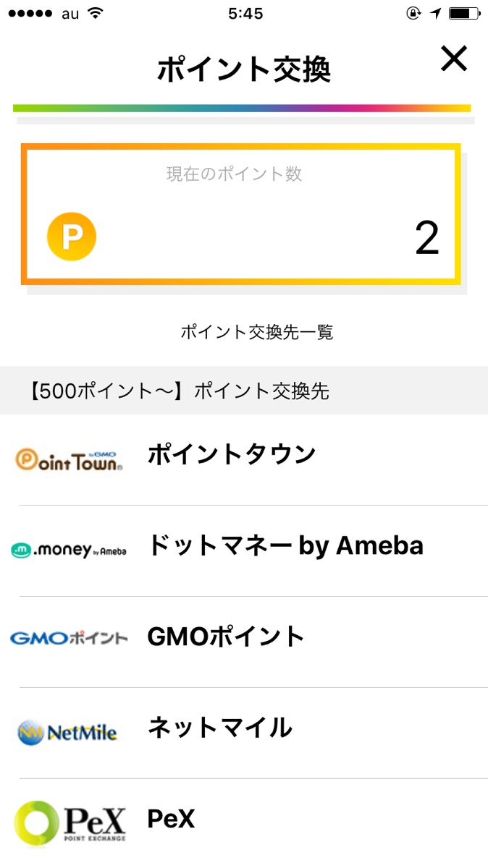Viewport: 488px width, 868px height.
Task: Choose ネットマイル exchange destination
Action: click(220, 728)
